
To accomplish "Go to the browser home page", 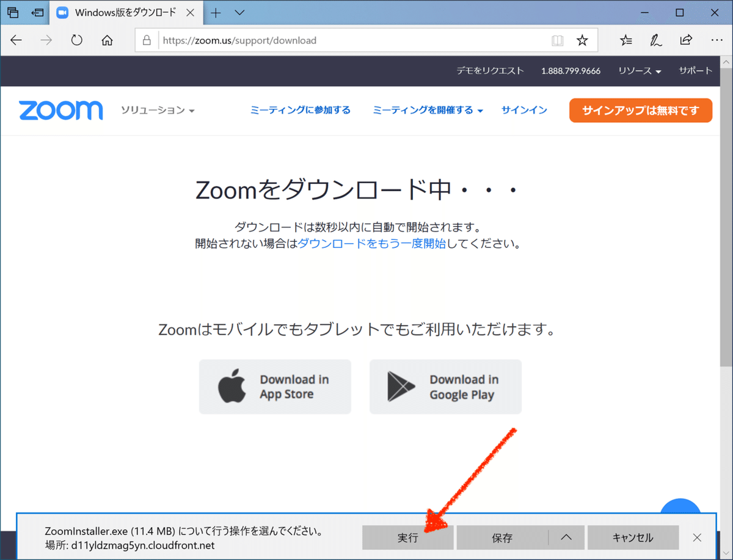I will pos(107,41).
